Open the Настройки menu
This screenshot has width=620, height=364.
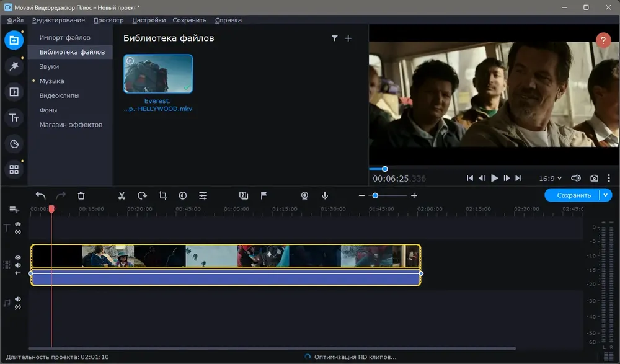tap(149, 20)
